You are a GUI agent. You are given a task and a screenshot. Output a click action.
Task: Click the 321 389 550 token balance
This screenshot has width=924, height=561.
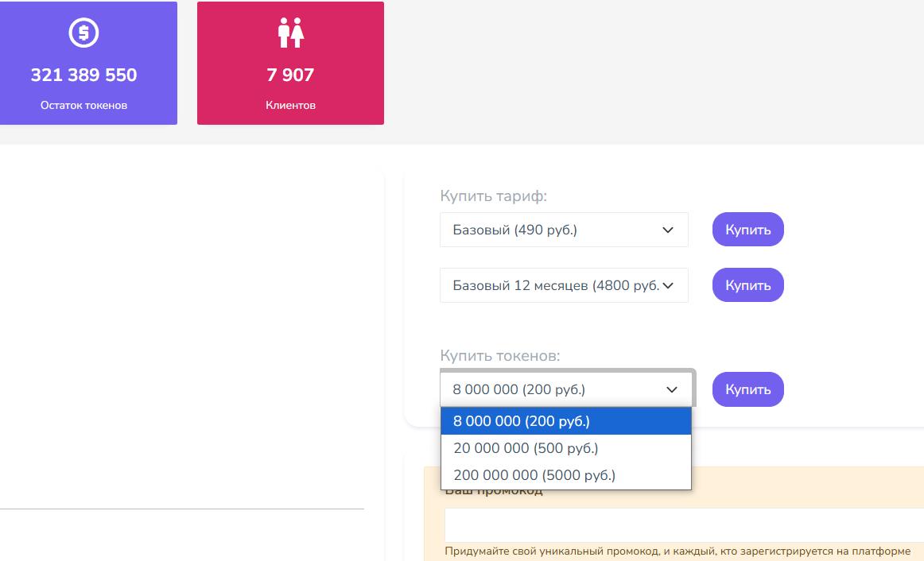point(83,75)
